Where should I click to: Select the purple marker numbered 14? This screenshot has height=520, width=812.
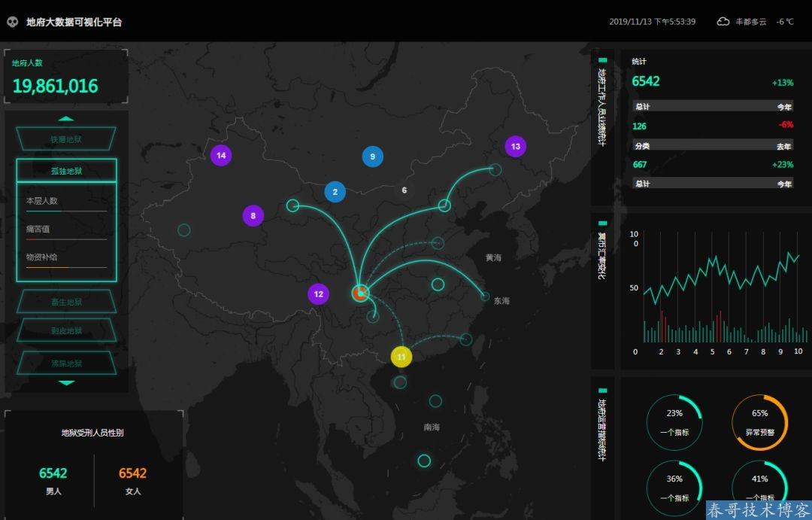220,155
